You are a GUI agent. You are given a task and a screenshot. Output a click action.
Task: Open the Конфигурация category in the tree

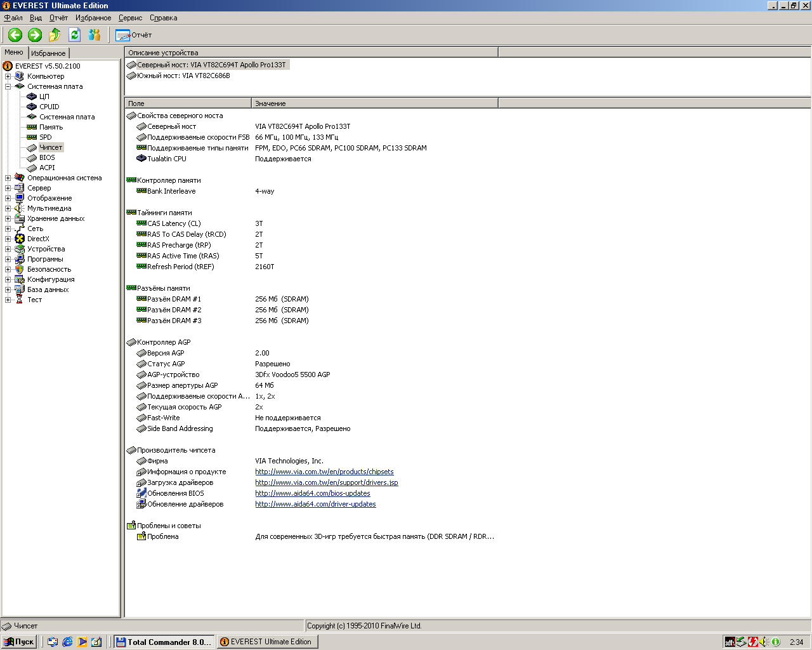pyautogui.click(x=51, y=279)
